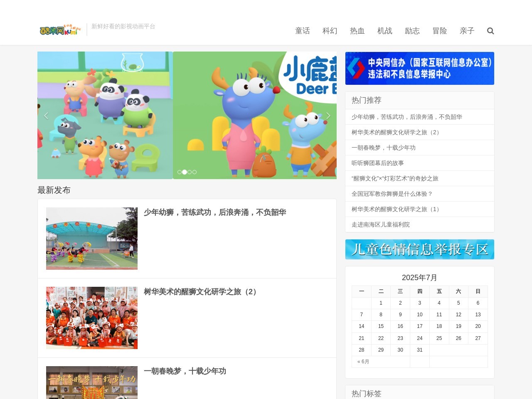Screen dimensions: 532x399
Task: Go to previous carousel slide arrow
Action: 46,116
